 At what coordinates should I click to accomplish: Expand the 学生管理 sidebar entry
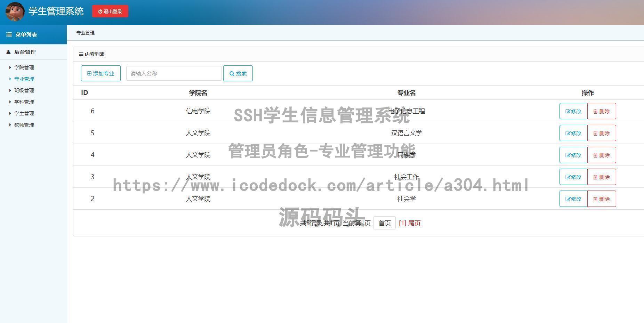click(24, 113)
